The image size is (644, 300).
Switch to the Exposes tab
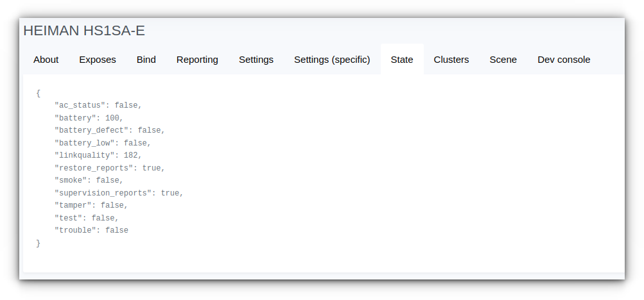point(98,60)
